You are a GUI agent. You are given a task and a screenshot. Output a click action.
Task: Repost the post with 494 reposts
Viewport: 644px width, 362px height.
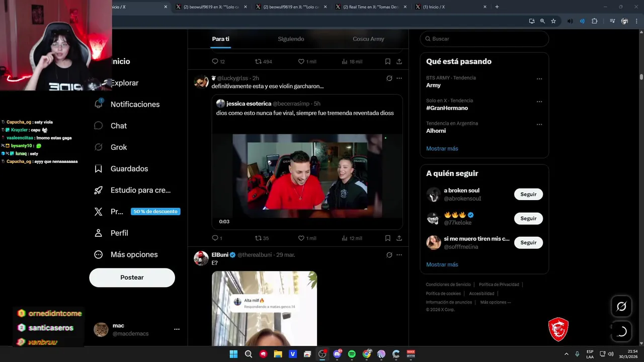264,61
